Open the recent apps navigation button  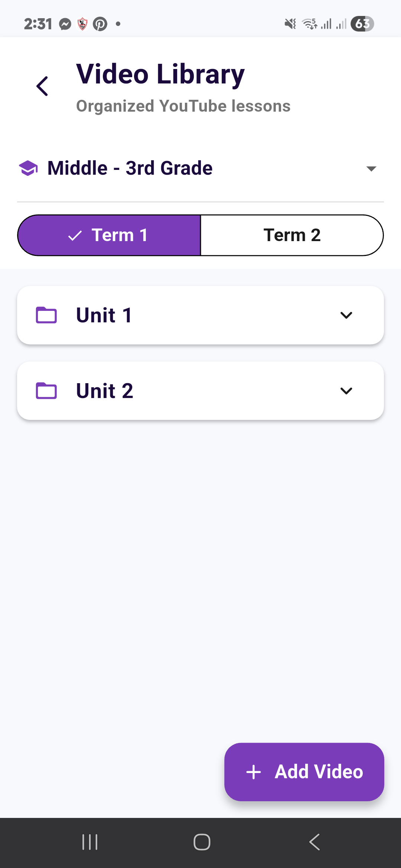[x=90, y=842]
